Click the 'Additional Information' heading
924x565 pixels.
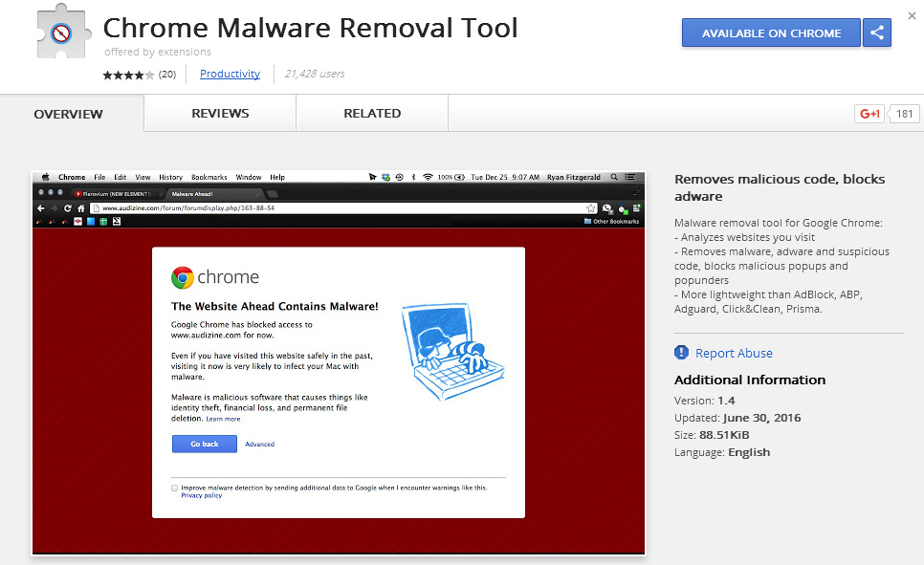pyautogui.click(x=750, y=380)
